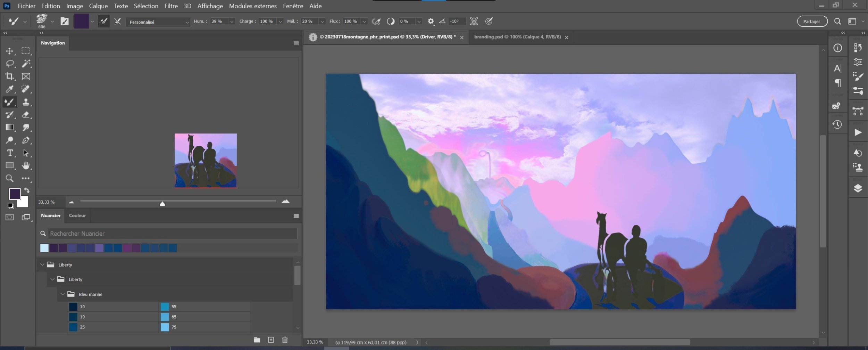The image size is (868, 350).
Task: Select the Zoom tool
Action: pyautogui.click(x=9, y=179)
